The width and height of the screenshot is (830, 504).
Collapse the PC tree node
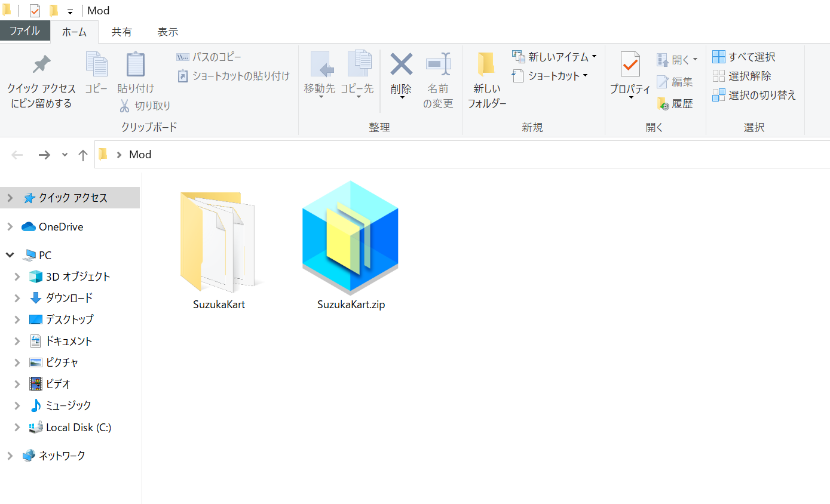pyautogui.click(x=10, y=256)
